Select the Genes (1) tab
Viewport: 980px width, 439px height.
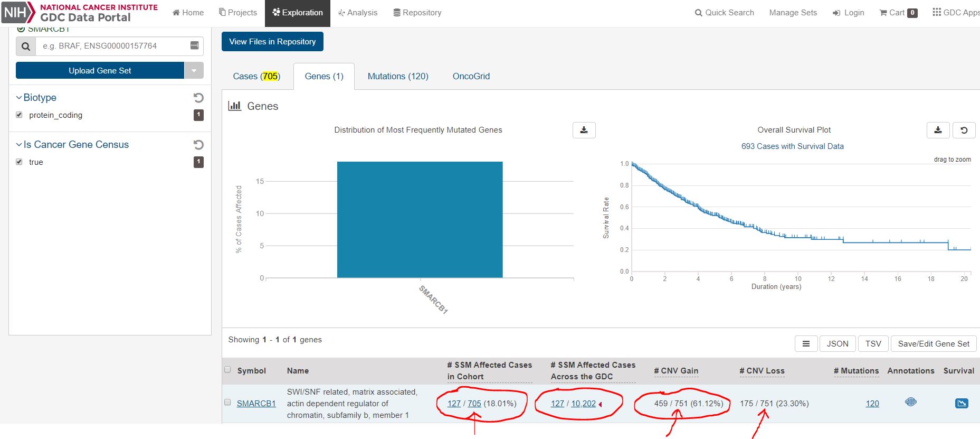324,77
